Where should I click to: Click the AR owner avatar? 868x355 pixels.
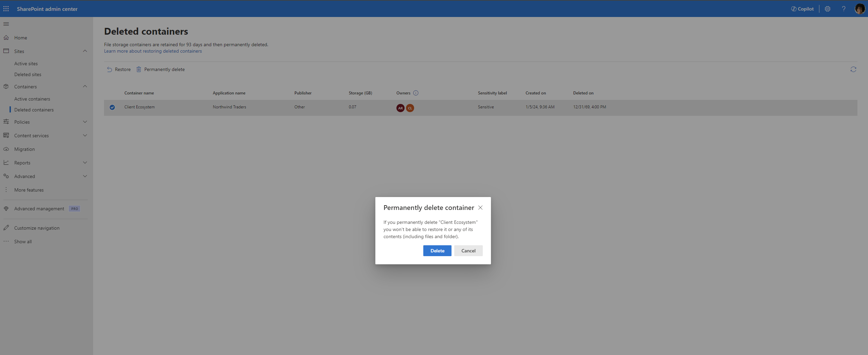401,108
